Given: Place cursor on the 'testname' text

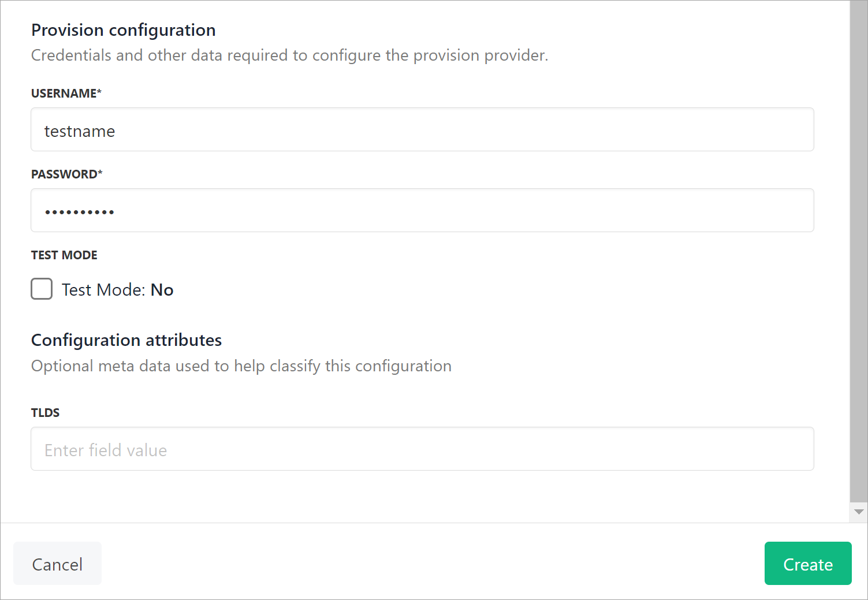Looking at the screenshot, I should [80, 132].
